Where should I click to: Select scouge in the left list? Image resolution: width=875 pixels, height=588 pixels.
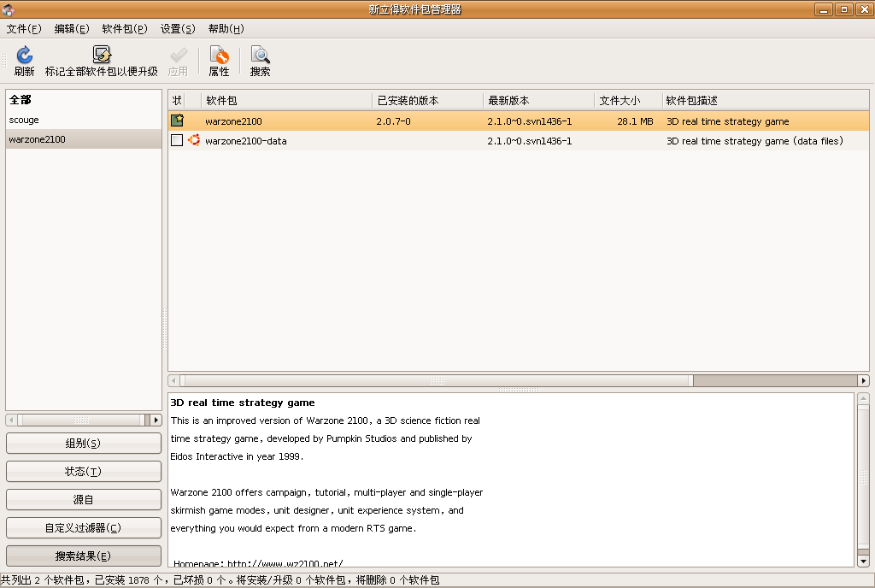click(x=84, y=120)
